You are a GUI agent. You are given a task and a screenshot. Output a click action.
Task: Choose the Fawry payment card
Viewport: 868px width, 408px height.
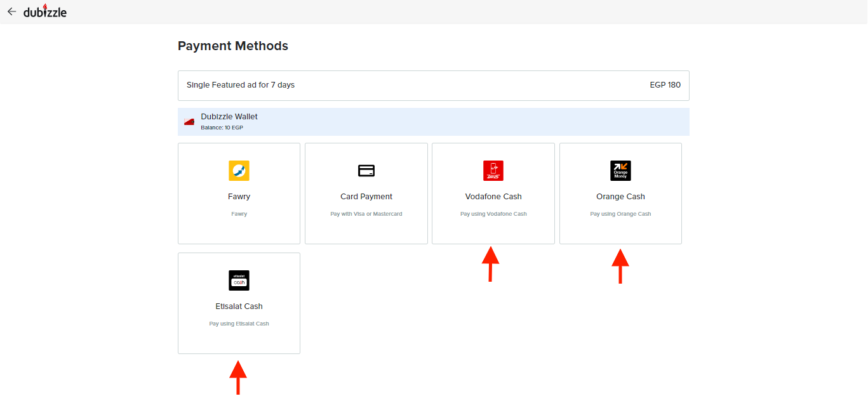tap(239, 194)
